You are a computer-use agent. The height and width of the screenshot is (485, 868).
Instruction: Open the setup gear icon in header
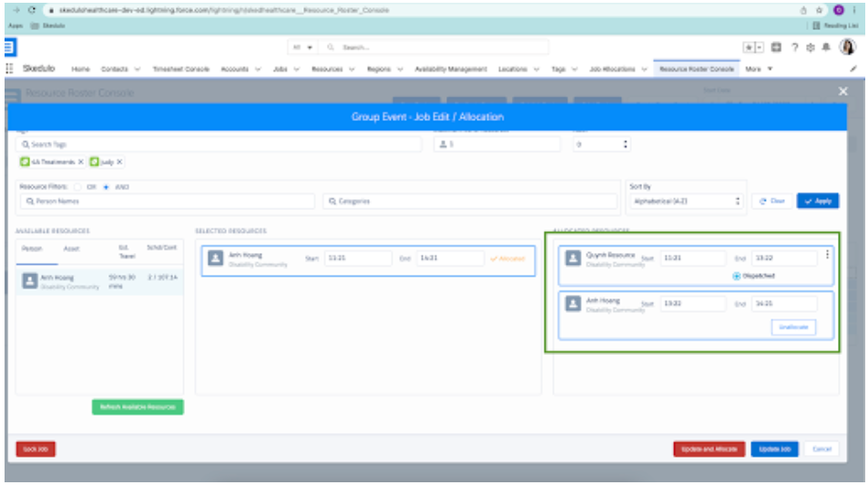point(811,47)
